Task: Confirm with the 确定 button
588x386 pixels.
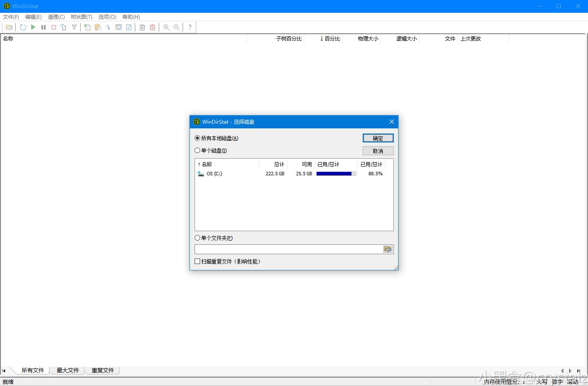Action: point(378,138)
